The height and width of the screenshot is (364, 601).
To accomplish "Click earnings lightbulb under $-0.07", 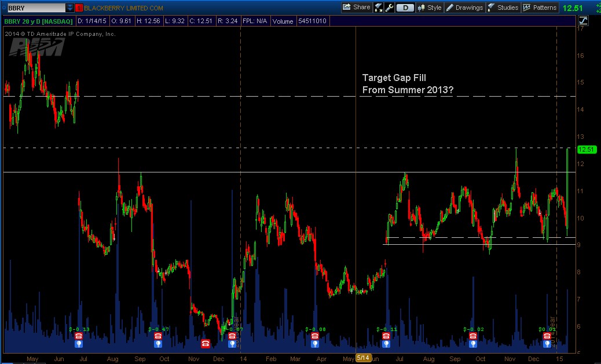I will [232, 344].
